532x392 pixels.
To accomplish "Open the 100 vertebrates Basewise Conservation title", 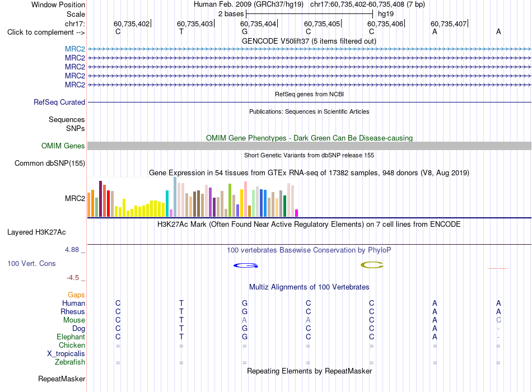I will pyautogui.click(x=309, y=250).
